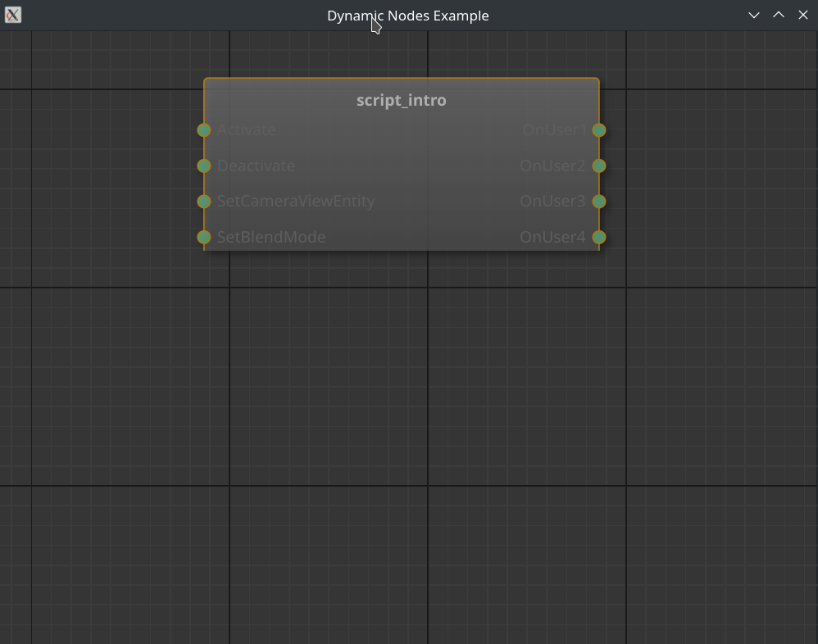Viewport: 818px width, 644px height.
Task: Click the OnUser1 output pin socket
Action: (599, 129)
